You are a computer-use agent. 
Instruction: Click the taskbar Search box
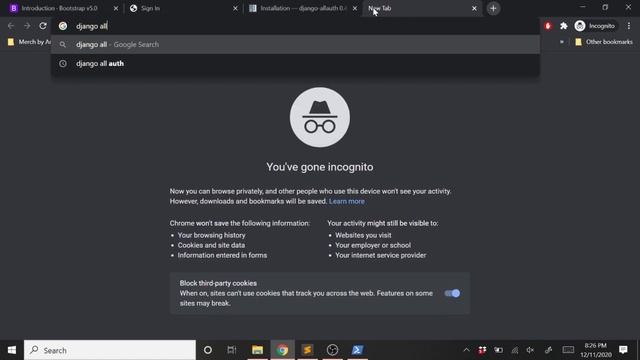110,350
